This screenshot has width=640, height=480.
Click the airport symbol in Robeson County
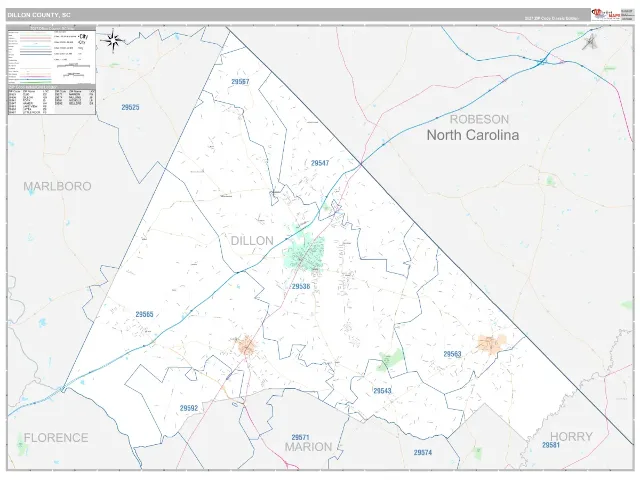(x=589, y=42)
